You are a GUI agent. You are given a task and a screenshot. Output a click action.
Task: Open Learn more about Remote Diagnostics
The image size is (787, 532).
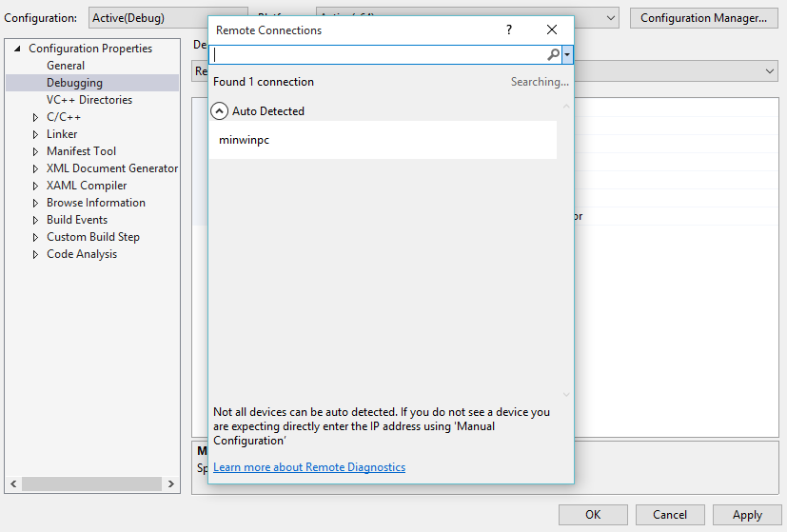pyautogui.click(x=309, y=467)
